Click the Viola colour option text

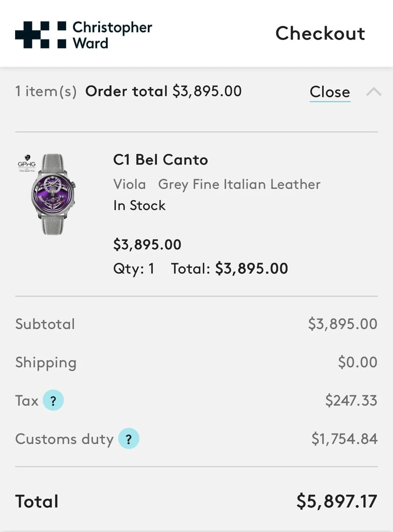(x=129, y=184)
